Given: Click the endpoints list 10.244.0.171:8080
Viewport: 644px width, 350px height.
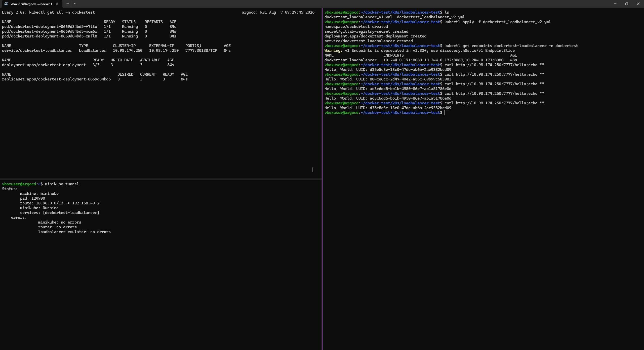Looking at the screenshot, I should coord(443,60).
